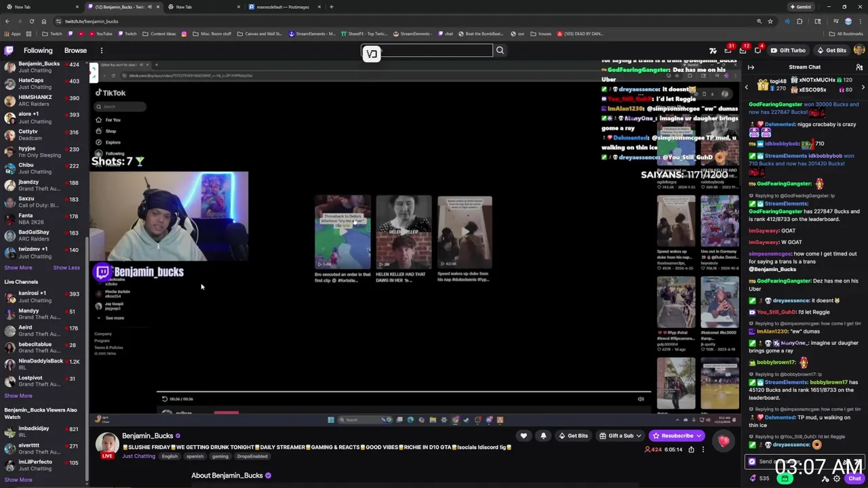Open the All Bookmarks folder
Image resolution: width=868 pixels, height=488 pixels.
pyautogui.click(x=846, y=33)
